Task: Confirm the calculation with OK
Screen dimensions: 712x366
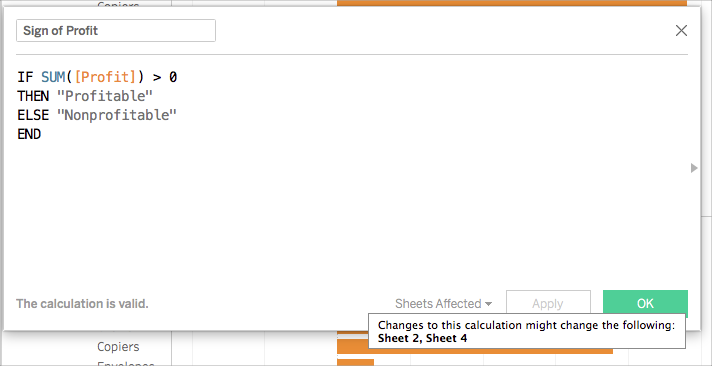Action: point(645,303)
